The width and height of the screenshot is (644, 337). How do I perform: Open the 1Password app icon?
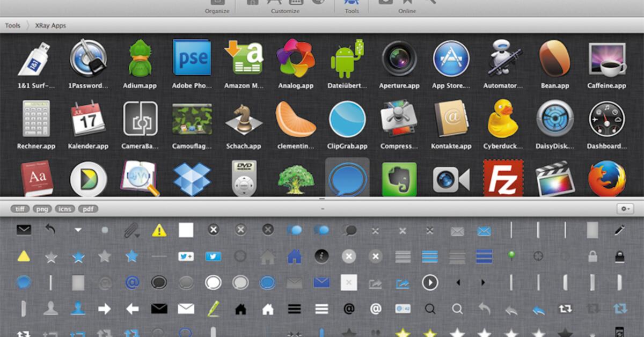(88, 58)
